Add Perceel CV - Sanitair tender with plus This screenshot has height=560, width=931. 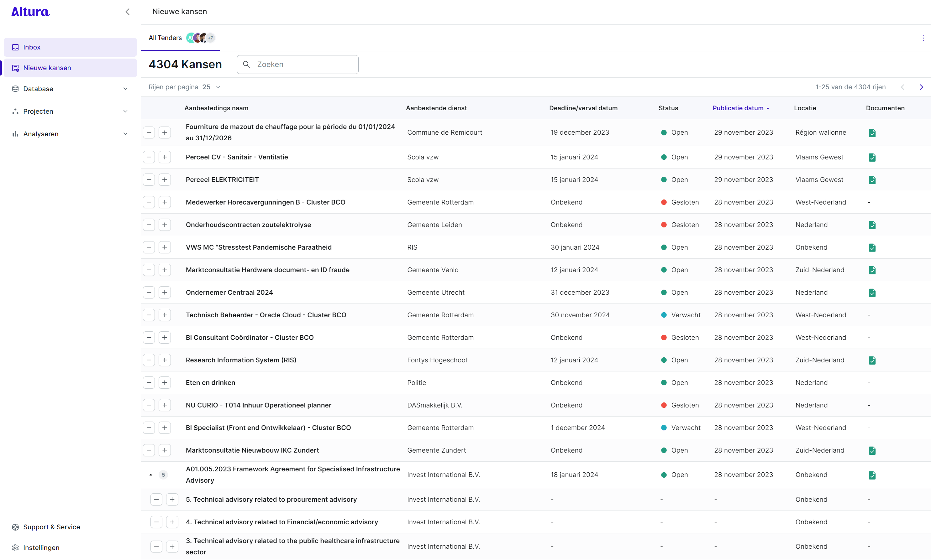pyautogui.click(x=165, y=157)
